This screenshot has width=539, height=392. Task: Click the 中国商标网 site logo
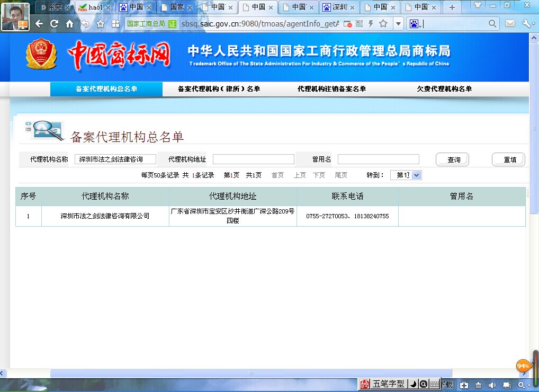coord(119,56)
